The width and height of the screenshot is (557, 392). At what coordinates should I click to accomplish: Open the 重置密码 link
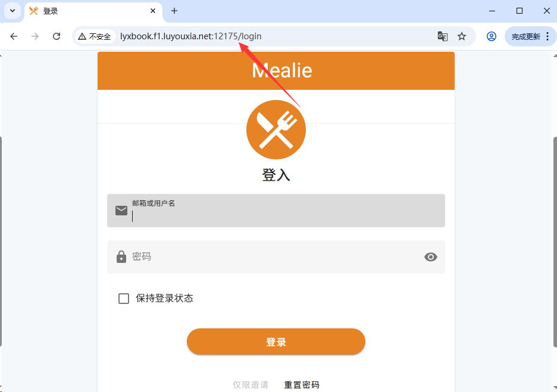[x=302, y=384]
